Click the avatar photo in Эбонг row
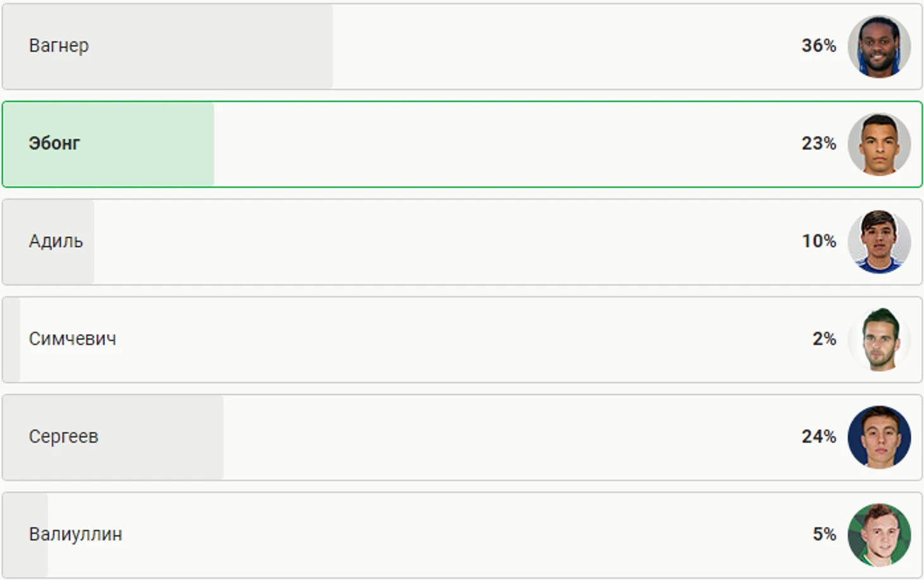This screenshot has height=580, width=924. coord(879,144)
